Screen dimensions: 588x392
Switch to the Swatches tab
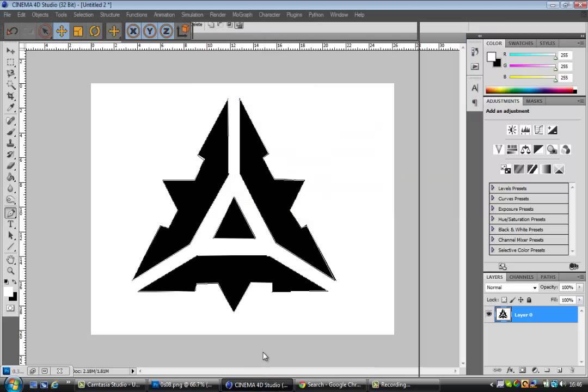click(520, 44)
